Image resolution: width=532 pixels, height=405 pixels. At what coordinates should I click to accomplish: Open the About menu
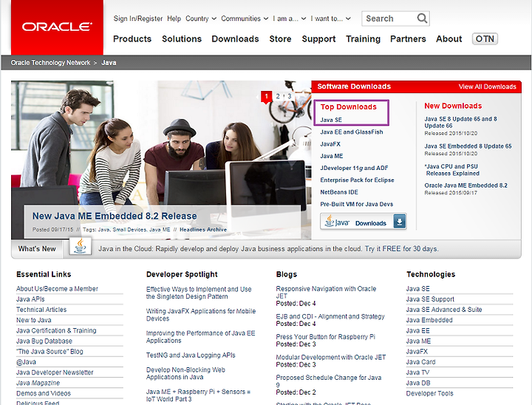449,39
